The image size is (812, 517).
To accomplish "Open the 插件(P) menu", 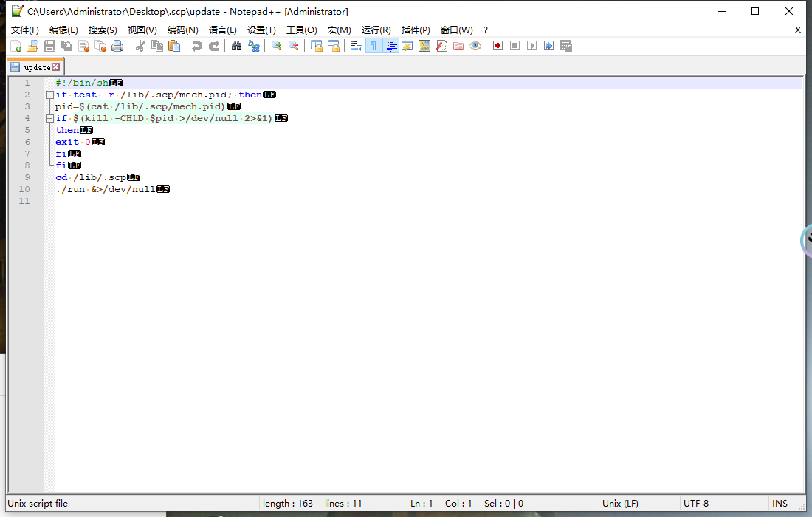I will pos(416,30).
